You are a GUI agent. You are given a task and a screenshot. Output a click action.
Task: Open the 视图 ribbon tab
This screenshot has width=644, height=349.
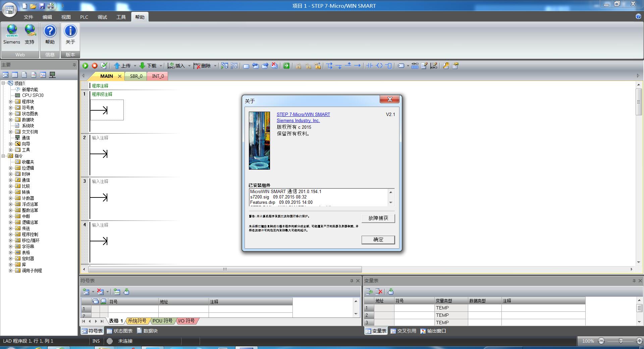(x=66, y=17)
